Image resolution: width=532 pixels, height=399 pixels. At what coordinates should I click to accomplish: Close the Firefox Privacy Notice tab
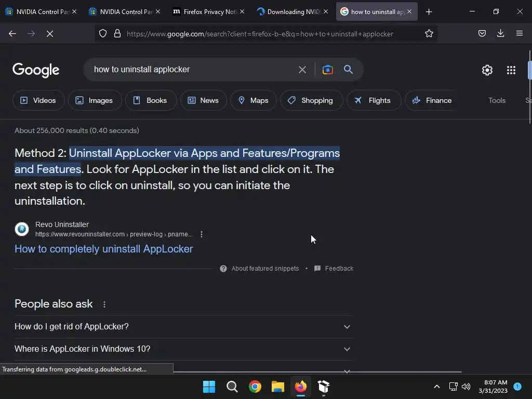[x=242, y=12]
